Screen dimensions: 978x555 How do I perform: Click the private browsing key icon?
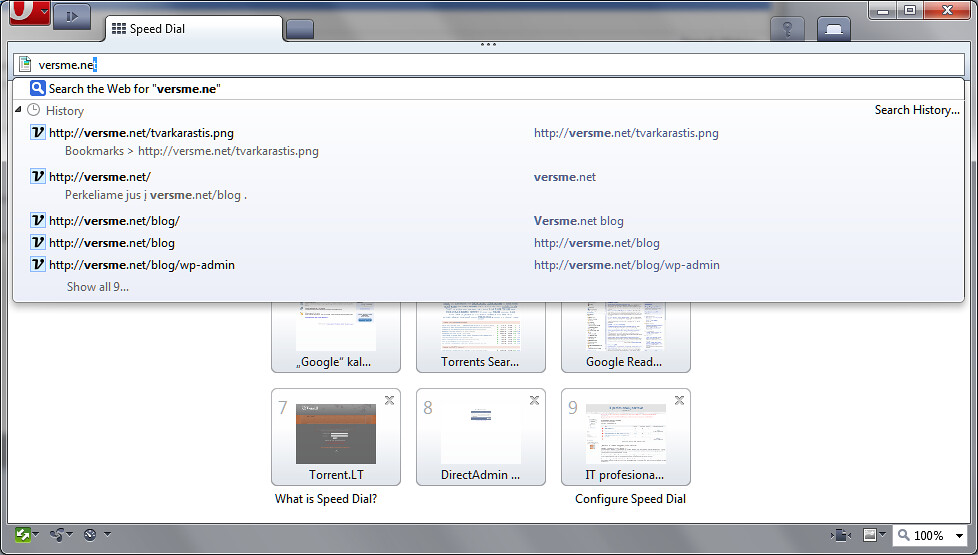(x=787, y=29)
